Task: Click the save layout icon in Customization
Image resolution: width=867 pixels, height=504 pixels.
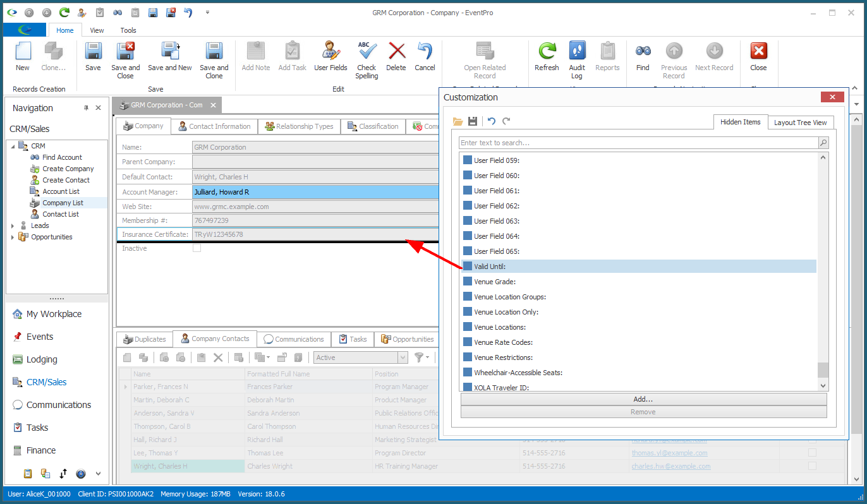Action: pos(473,121)
